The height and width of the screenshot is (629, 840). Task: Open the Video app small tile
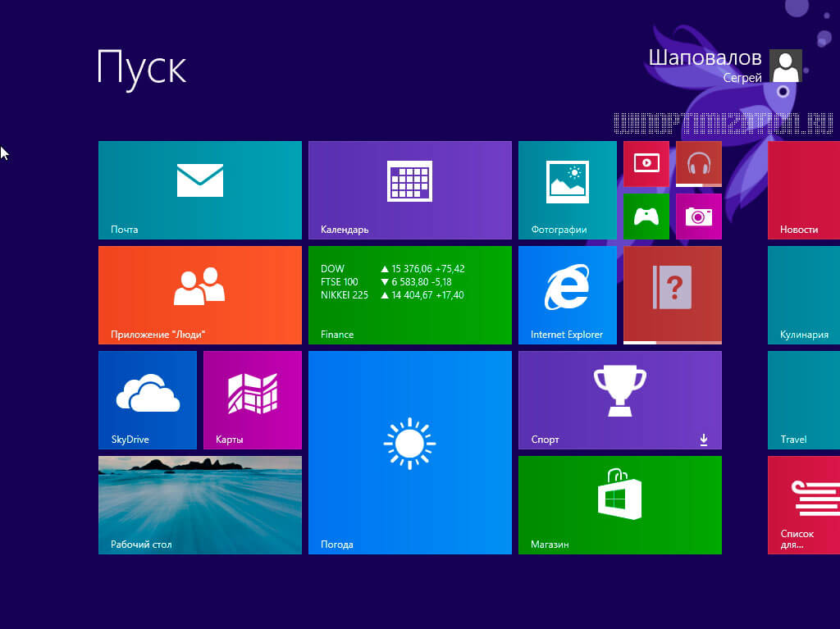coord(646,163)
